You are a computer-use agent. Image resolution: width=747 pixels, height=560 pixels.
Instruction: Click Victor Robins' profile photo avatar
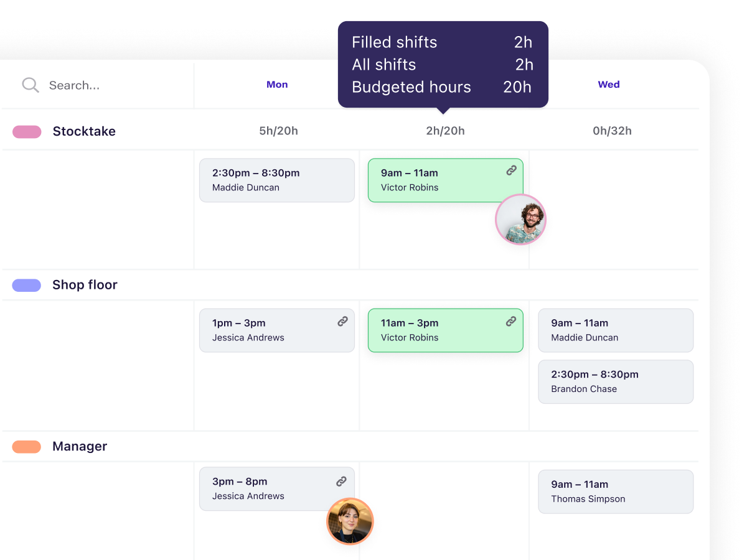click(x=520, y=219)
